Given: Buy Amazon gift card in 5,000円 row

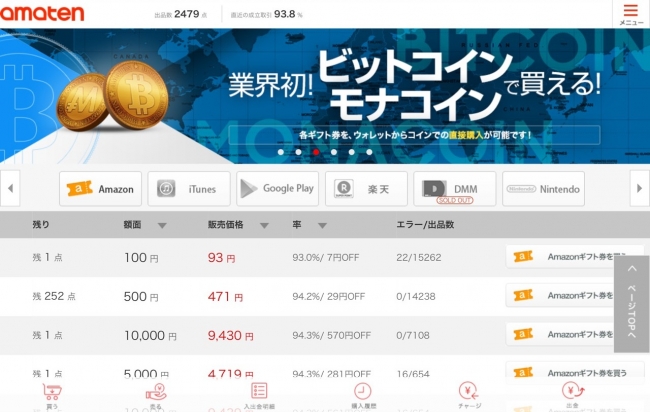Looking at the screenshot, I should click(575, 372).
